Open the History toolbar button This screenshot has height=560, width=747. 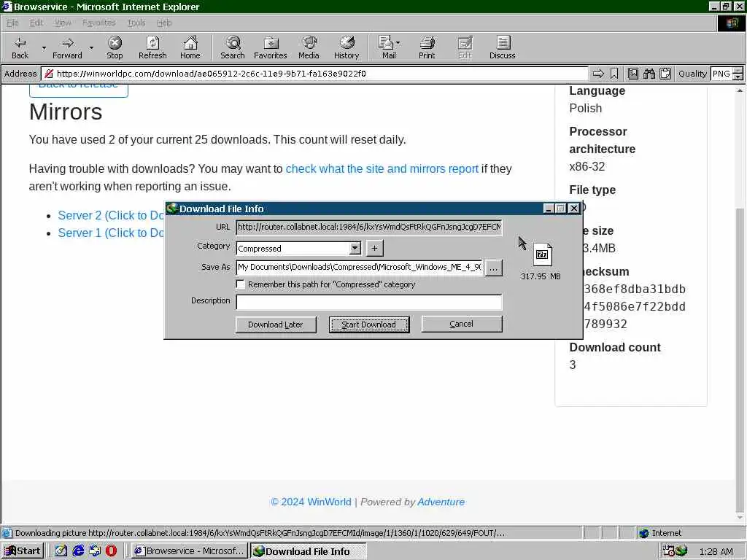(x=347, y=47)
